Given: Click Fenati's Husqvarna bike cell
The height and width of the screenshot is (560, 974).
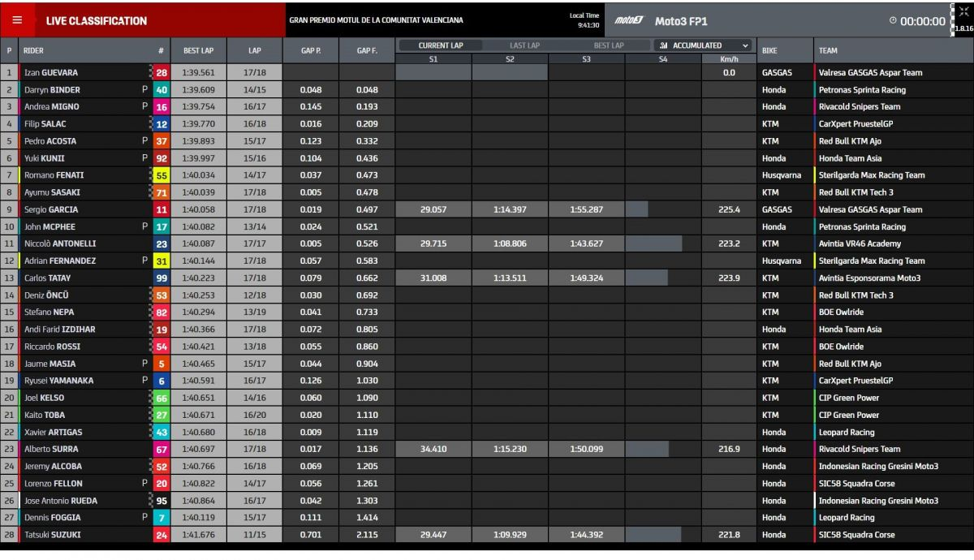Looking at the screenshot, I should [x=780, y=175].
